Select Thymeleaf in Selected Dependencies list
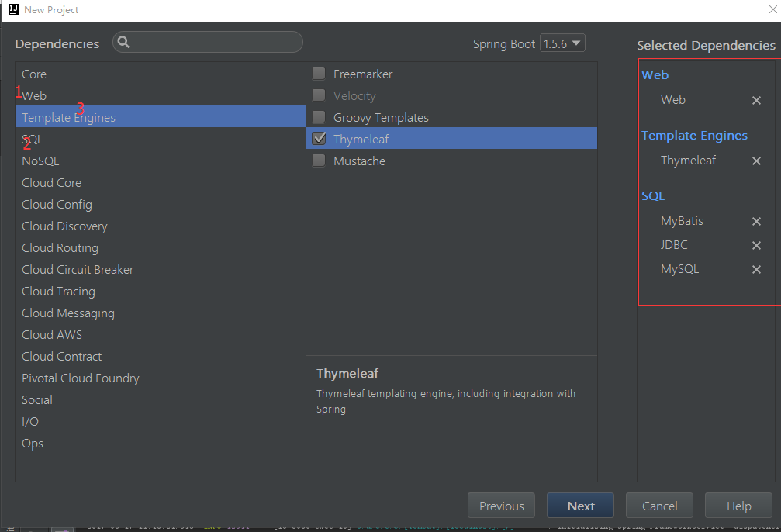This screenshot has width=781, height=532. point(688,161)
